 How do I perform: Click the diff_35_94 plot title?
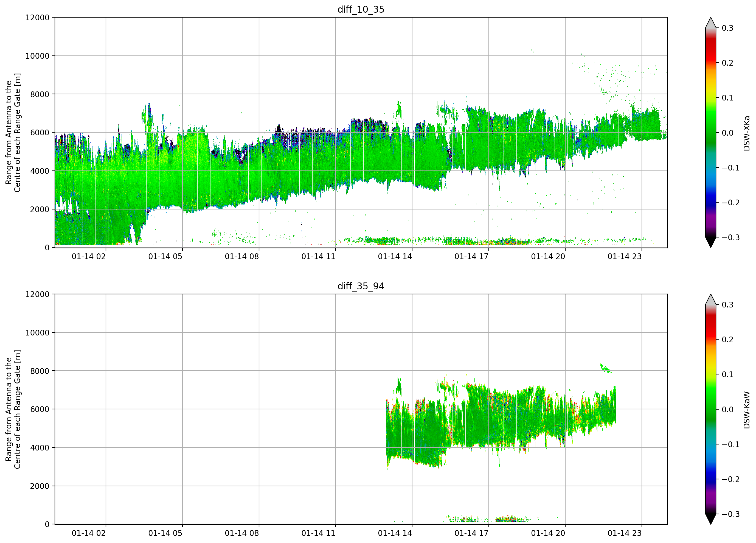click(361, 286)
